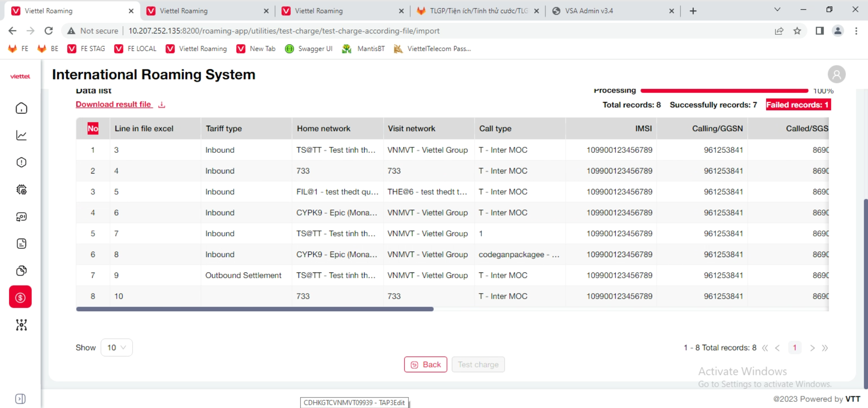Viewport: 868px width, 408px height.
Task: Open the line chart sidebar icon
Action: (x=21, y=136)
